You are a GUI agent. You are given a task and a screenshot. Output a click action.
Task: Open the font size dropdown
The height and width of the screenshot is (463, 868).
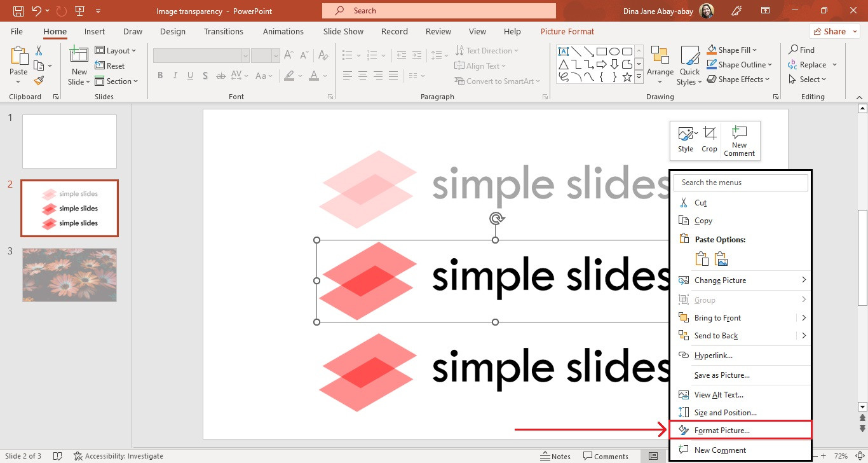pyautogui.click(x=275, y=56)
